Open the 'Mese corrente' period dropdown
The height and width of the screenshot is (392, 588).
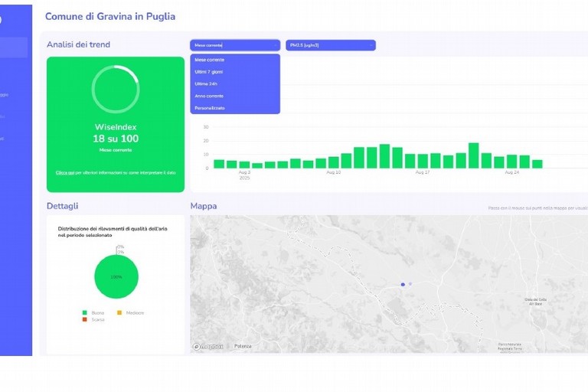click(235, 45)
